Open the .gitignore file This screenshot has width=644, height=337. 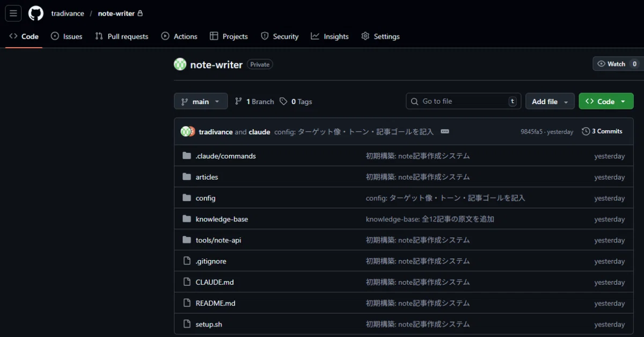pyautogui.click(x=211, y=261)
